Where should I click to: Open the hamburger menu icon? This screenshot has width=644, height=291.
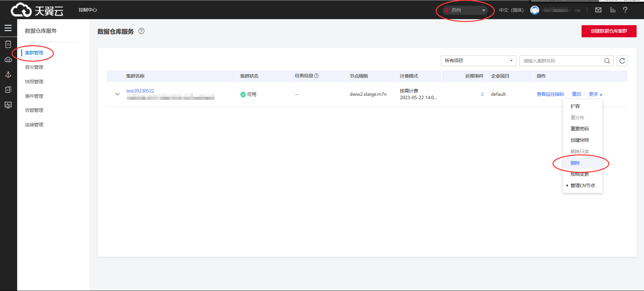(8, 28)
